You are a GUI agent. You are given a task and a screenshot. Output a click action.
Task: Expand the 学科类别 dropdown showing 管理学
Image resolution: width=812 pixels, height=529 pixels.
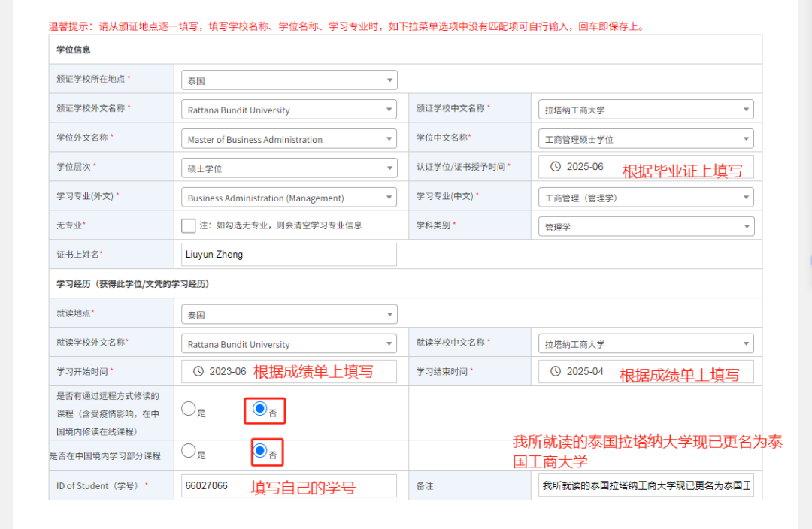point(646,226)
